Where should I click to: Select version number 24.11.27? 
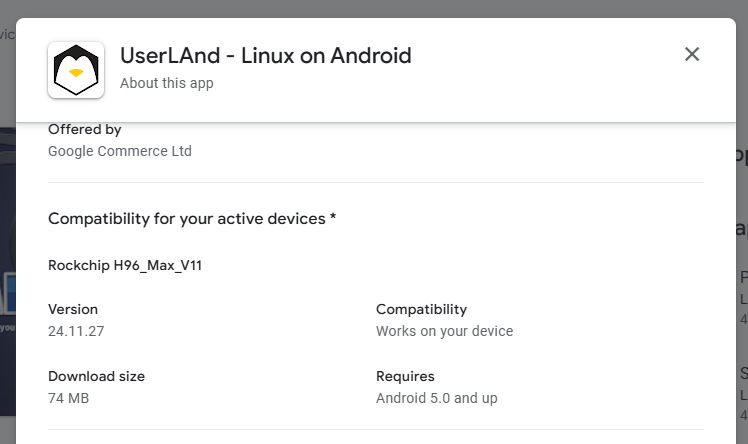[x=77, y=331]
